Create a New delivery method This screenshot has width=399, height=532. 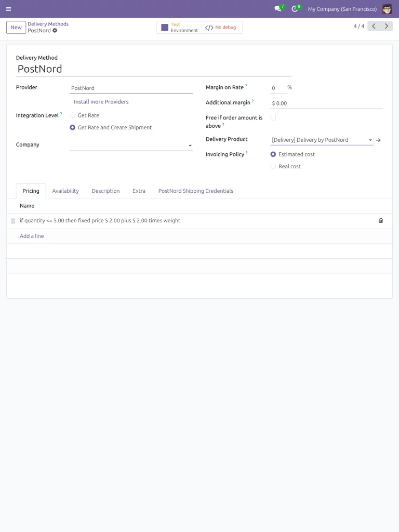(x=16, y=28)
